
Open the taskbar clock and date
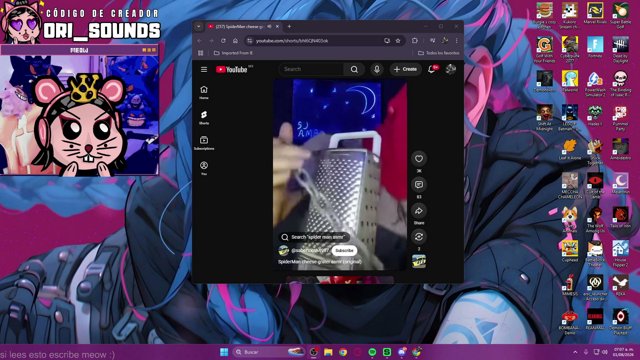click(623, 352)
